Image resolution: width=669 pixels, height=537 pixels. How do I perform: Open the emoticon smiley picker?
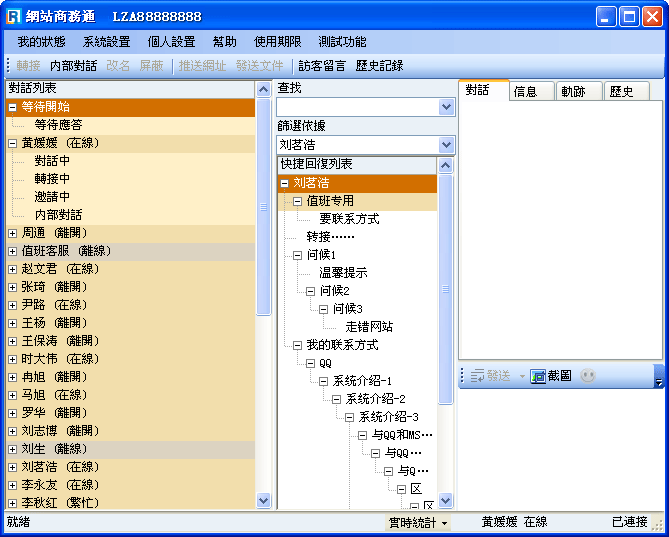click(x=589, y=376)
